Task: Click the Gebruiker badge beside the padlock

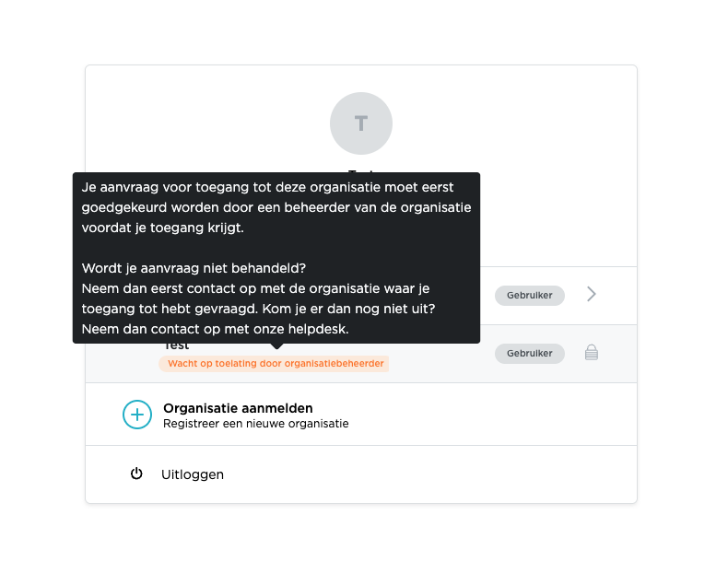Action: [x=529, y=353]
